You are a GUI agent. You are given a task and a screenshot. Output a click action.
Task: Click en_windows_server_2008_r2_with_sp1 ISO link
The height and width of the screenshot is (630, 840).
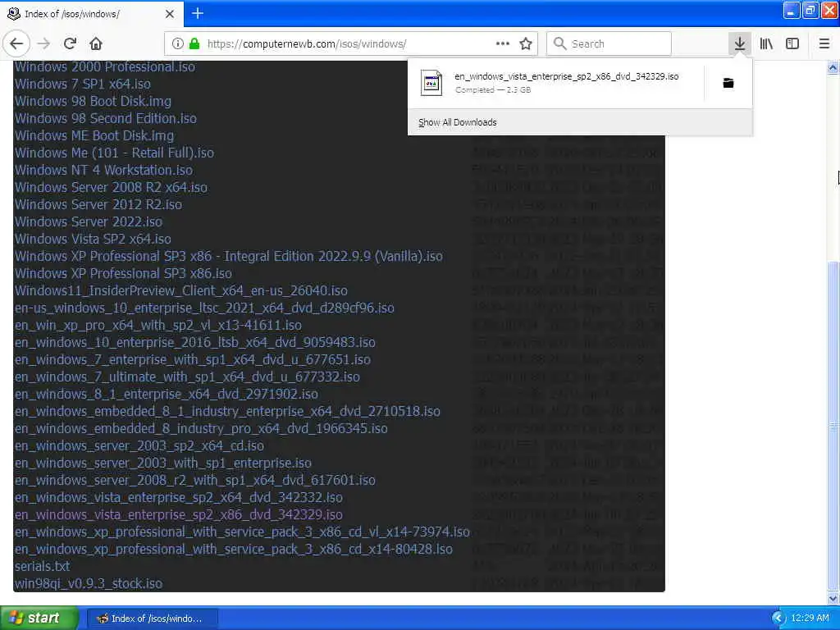pyautogui.click(x=195, y=479)
